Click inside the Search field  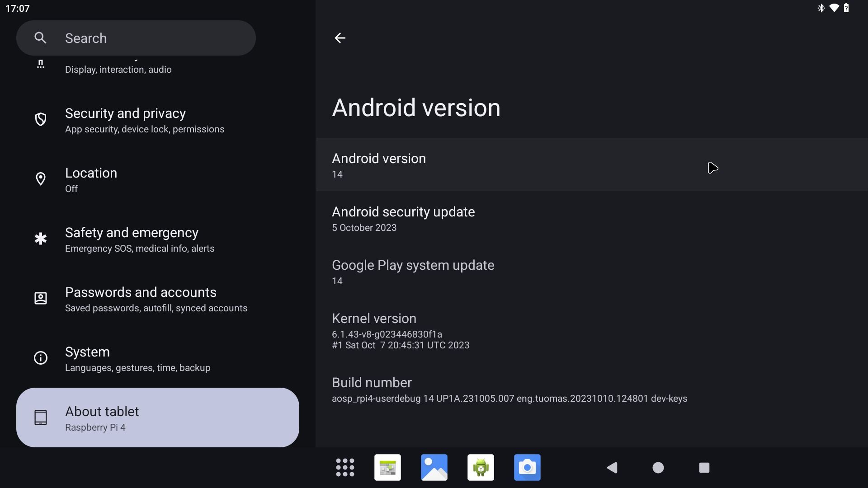[x=136, y=38]
